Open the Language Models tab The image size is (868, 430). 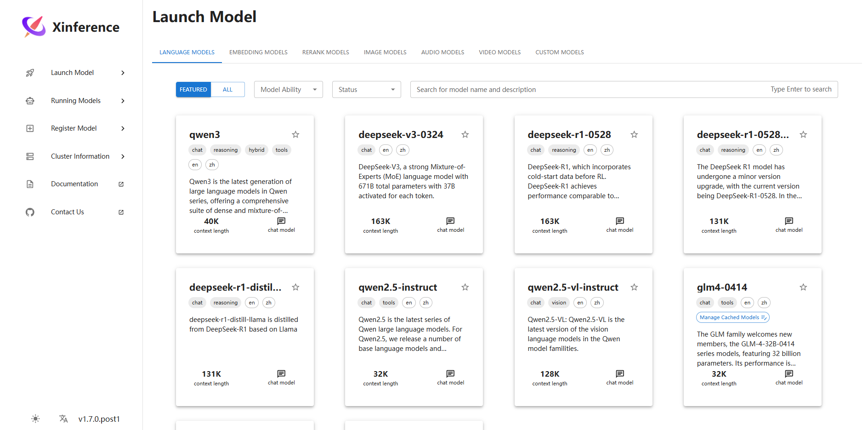click(187, 52)
